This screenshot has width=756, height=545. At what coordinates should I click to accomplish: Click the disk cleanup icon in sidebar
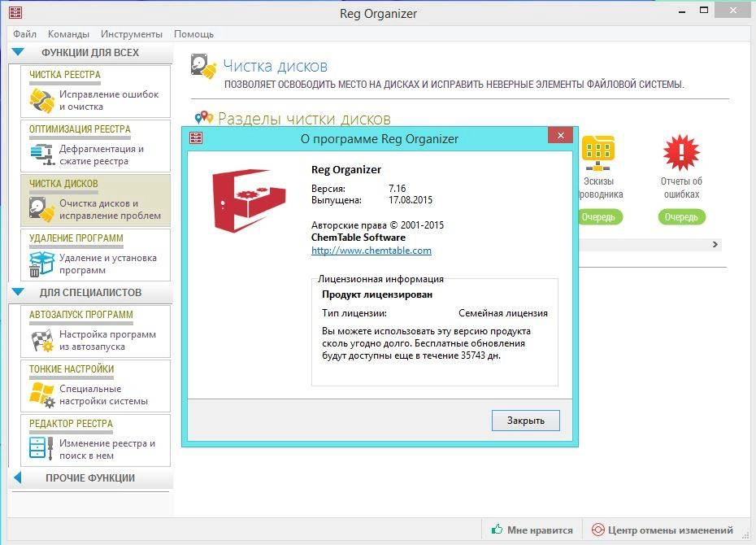[x=42, y=209]
